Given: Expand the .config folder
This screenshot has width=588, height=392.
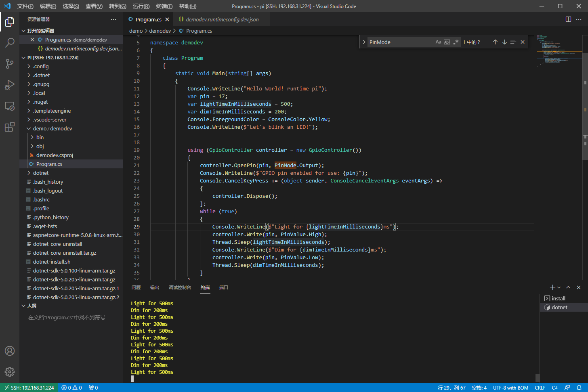Looking at the screenshot, I should coord(71,66).
